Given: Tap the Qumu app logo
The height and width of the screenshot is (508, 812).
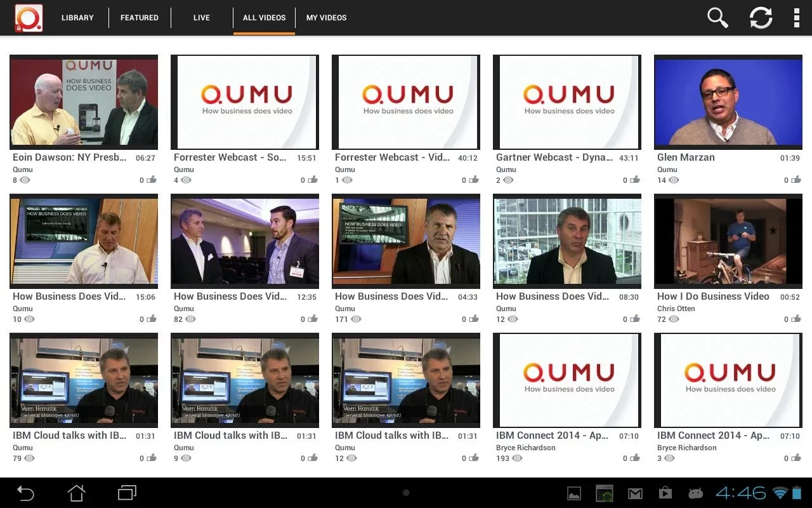Looking at the screenshot, I should point(29,18).
